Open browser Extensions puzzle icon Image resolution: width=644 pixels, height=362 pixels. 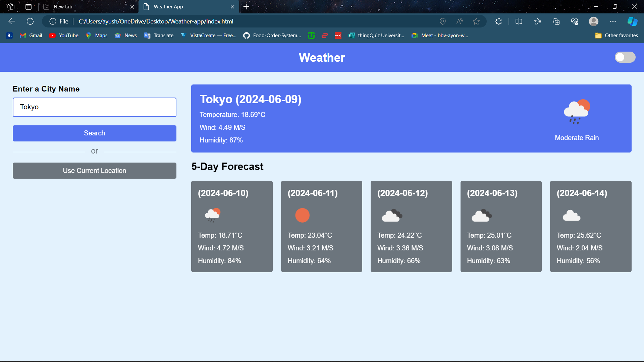[498, 21]
